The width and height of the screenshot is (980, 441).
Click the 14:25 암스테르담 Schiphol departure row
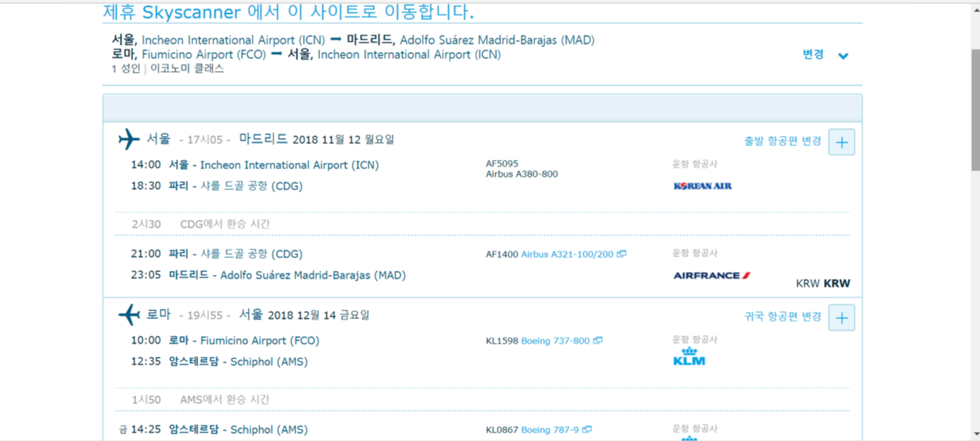click(213, 429)
